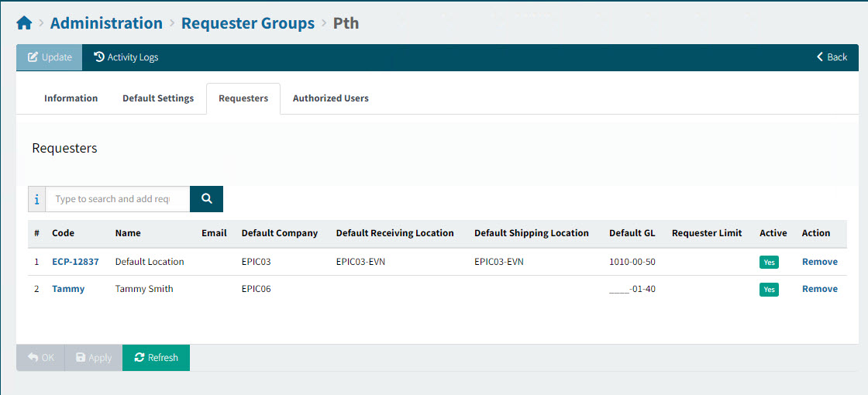868x395 pixels.
Task: Switch to the Authorized Users tab
Action: [x=330, y=98]
